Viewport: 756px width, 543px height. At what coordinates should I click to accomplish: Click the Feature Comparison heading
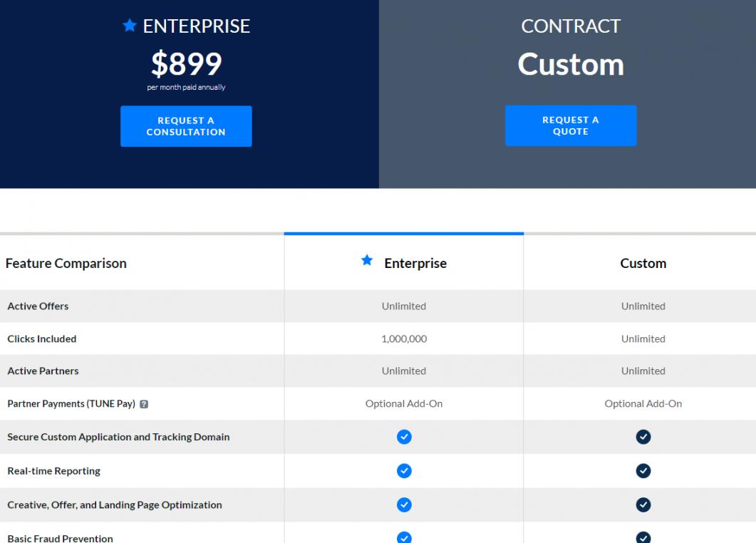(66, 263)
